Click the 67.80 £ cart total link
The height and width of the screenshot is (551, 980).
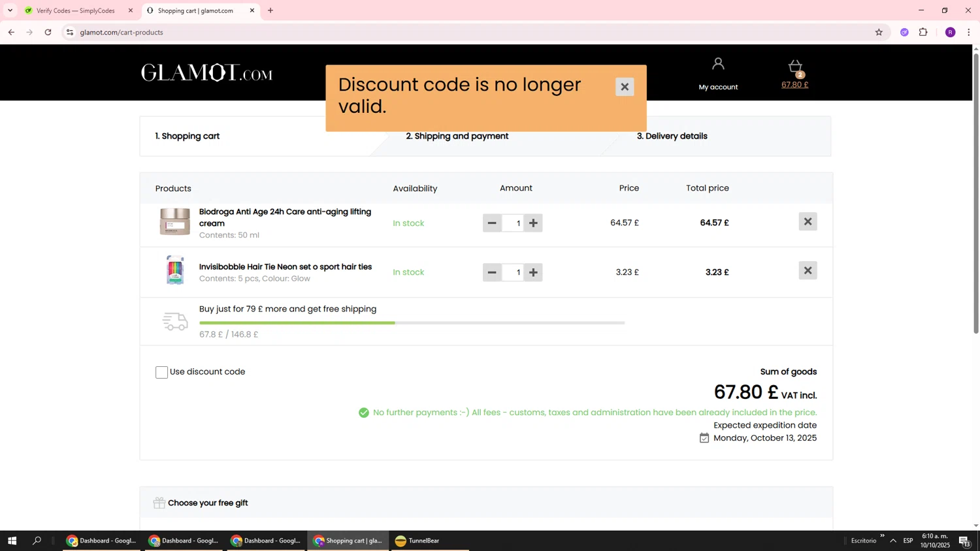[795, 85]
